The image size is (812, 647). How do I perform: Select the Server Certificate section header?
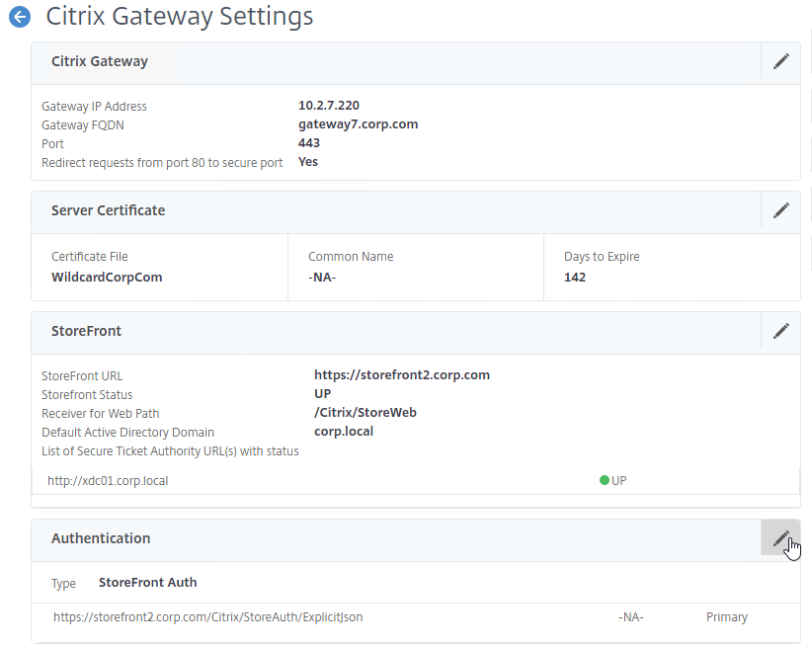coord(108,210)
